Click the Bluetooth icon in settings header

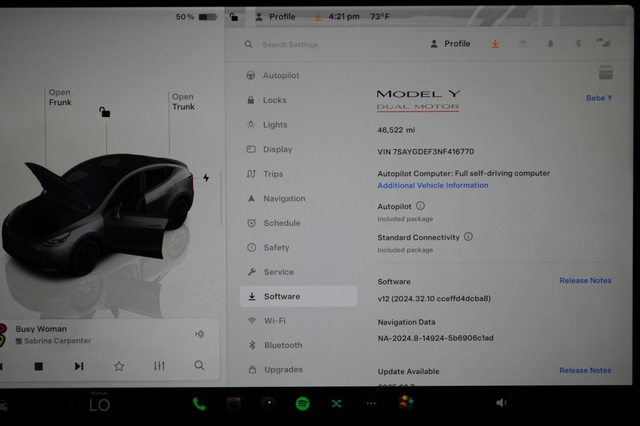(578, 43)
